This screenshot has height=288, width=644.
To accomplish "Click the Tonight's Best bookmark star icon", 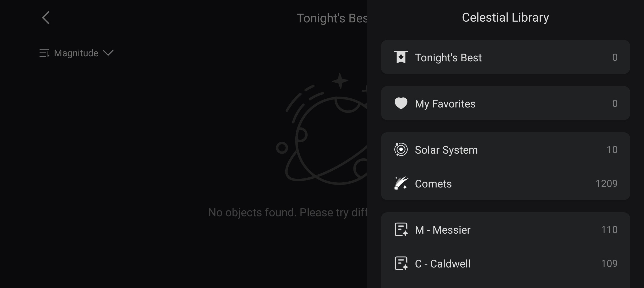I will (x=401, y=57).
